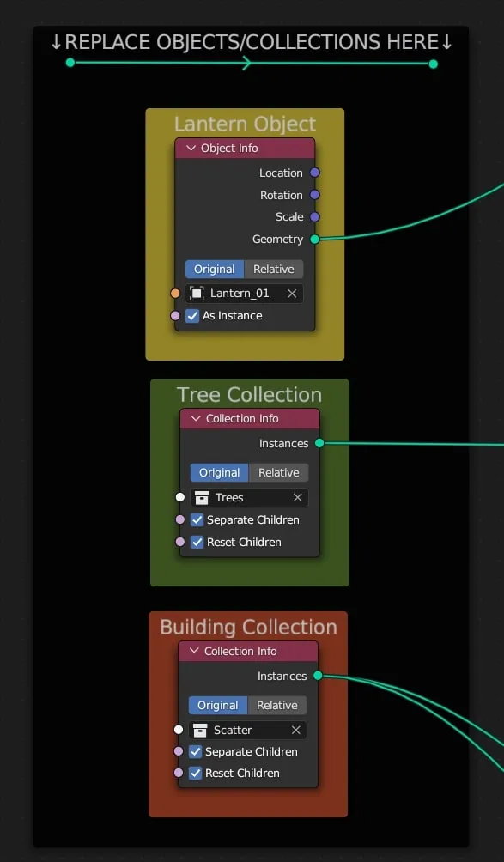Toggle Reset Children in the Tree Collection node

pos(197,543)
